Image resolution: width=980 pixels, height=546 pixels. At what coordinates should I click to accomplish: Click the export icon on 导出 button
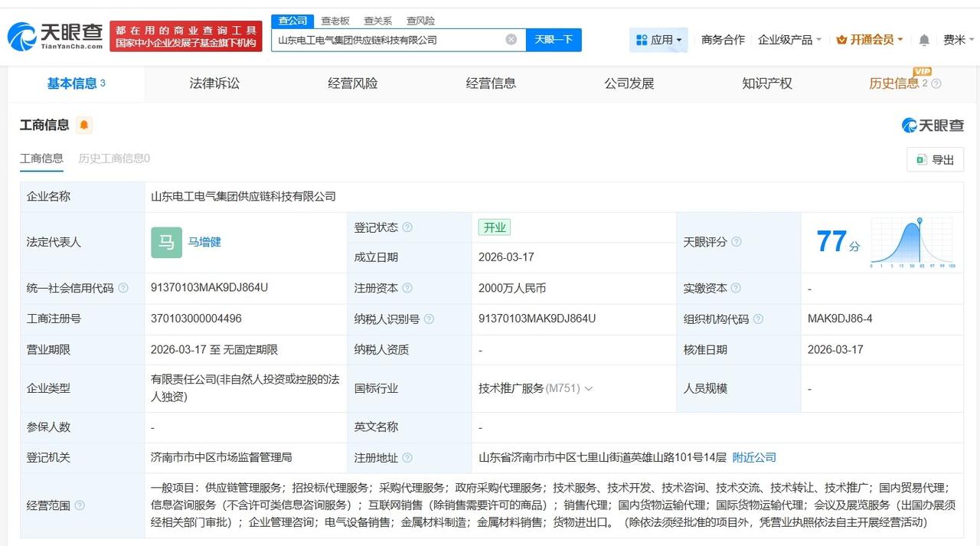(921, 159)
